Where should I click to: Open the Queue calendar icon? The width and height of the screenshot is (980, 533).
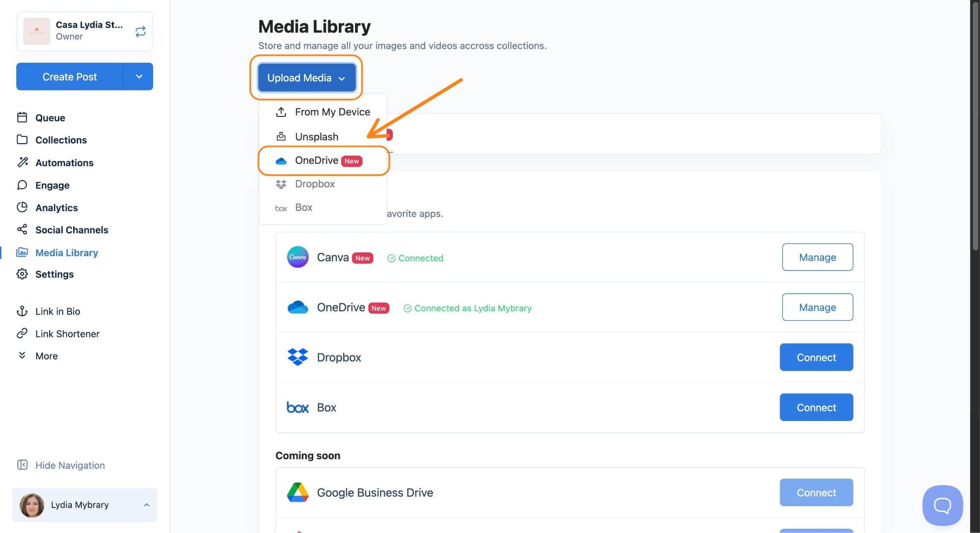tap(22, 117)
